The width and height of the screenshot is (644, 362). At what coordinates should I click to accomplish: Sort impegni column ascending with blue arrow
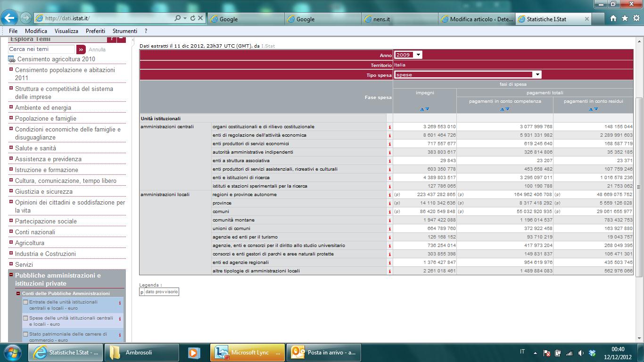tap(422, 109)
